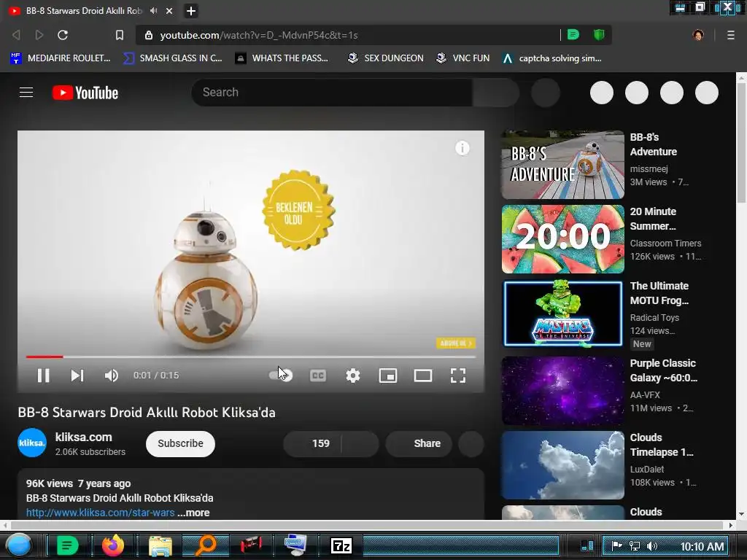This screenshot has width=747, height=560.
Task: Open BB-8's Adventure video thumbnail
Action: point(562,165)
